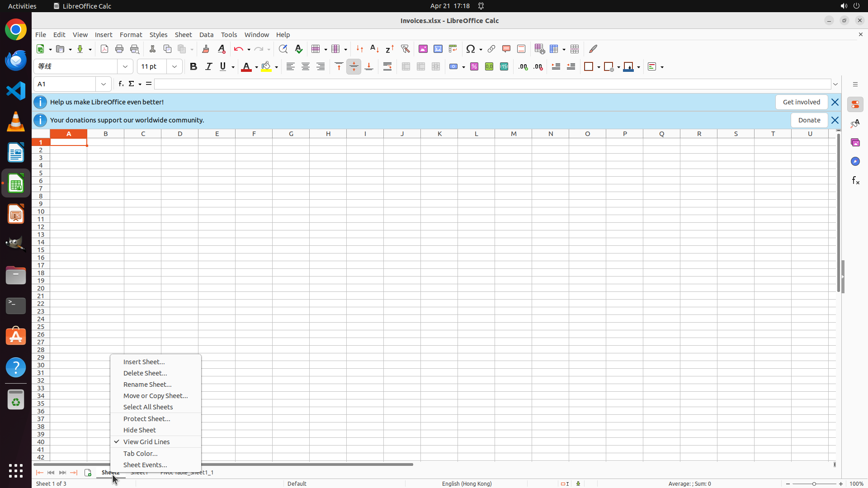Toggle Bold formatting
The height and width of the screenshot is (488, 868).
(x=193, y=66)
